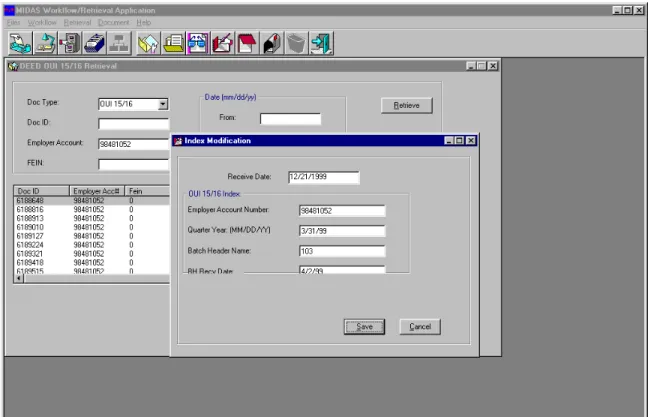Close the Index Modification dialog

click(471, 141)
